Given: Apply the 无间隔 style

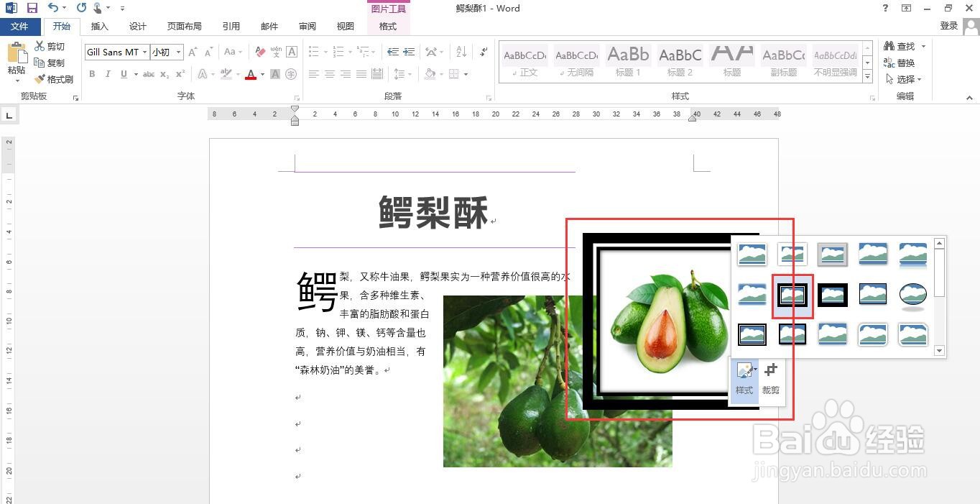Looking at the screenshot, I should coord(577,62).
